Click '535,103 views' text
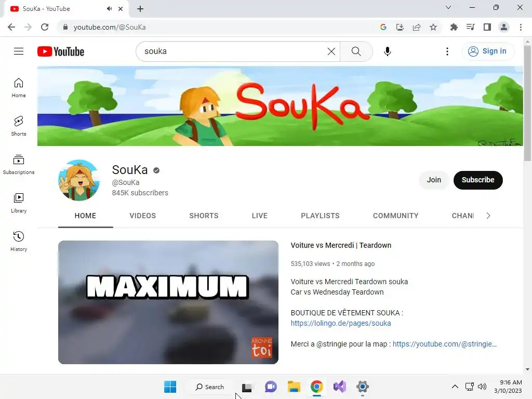The image size is (532, 399). coord(311,263)
